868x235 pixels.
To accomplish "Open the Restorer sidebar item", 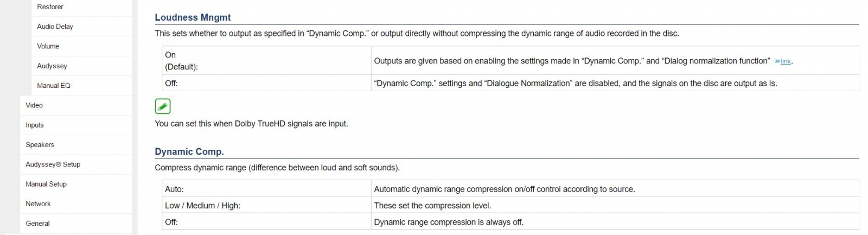I will click(50, 7).
